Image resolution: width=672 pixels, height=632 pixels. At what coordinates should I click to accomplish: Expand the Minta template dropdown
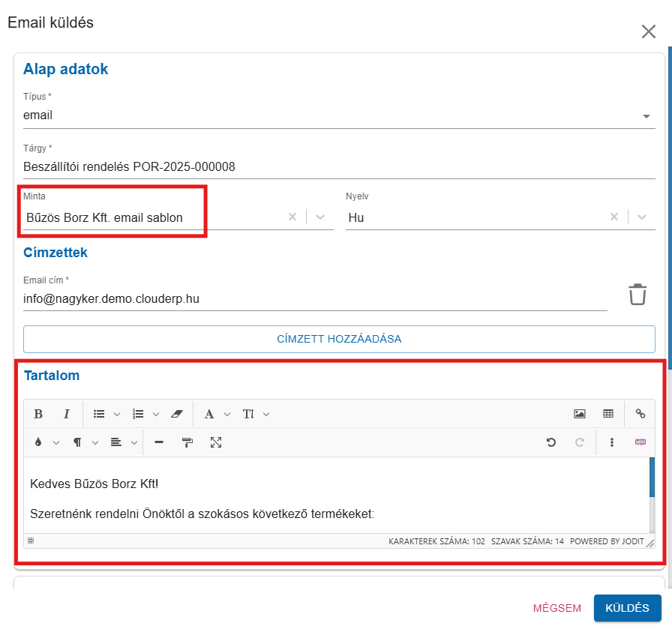pos(320,217)
